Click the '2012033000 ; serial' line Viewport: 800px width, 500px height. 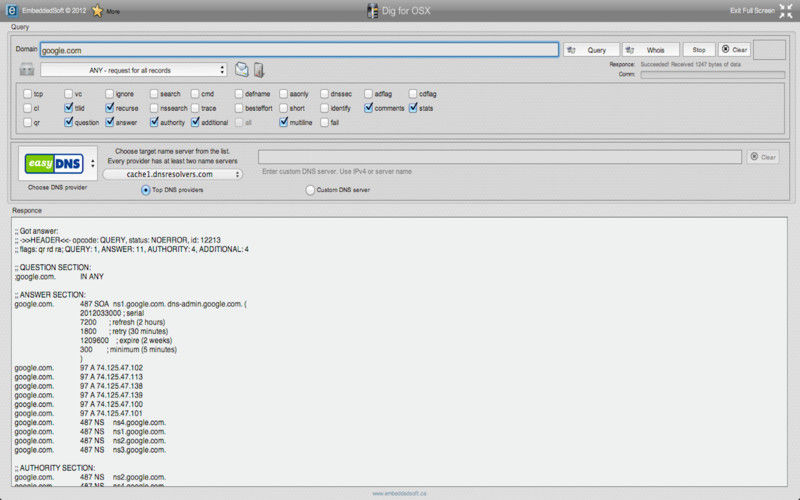[x=112, y=313]
